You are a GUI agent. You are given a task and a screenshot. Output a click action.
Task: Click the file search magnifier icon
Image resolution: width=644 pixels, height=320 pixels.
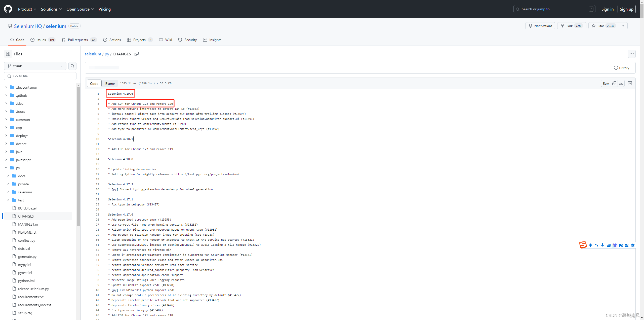click(x=72, y=66)
